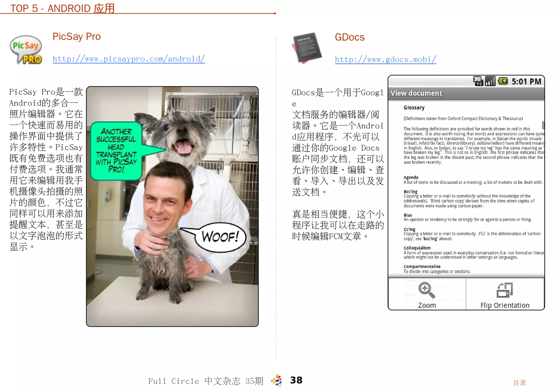Click the PicSay Pro heading

(x=76, y=37)
